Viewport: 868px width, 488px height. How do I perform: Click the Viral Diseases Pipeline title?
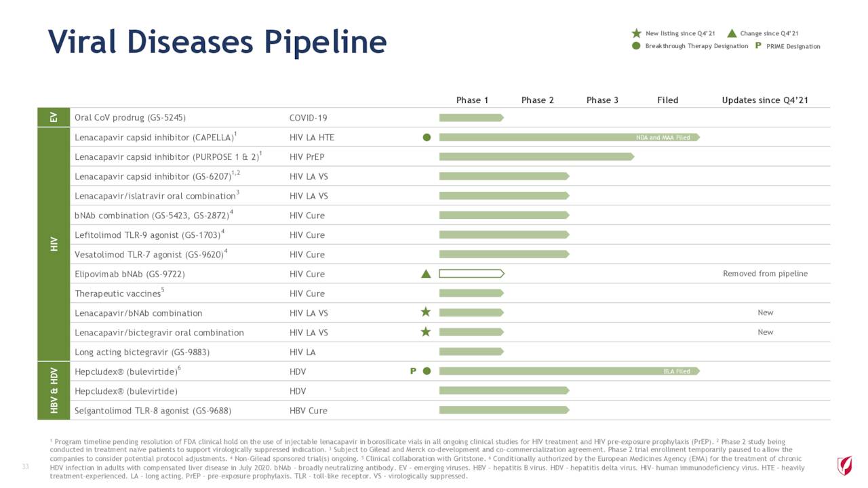217,42
